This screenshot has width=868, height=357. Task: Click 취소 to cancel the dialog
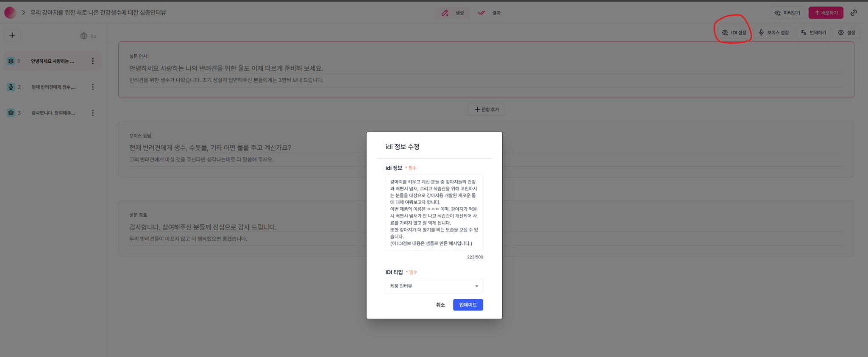tap(440, 305)
